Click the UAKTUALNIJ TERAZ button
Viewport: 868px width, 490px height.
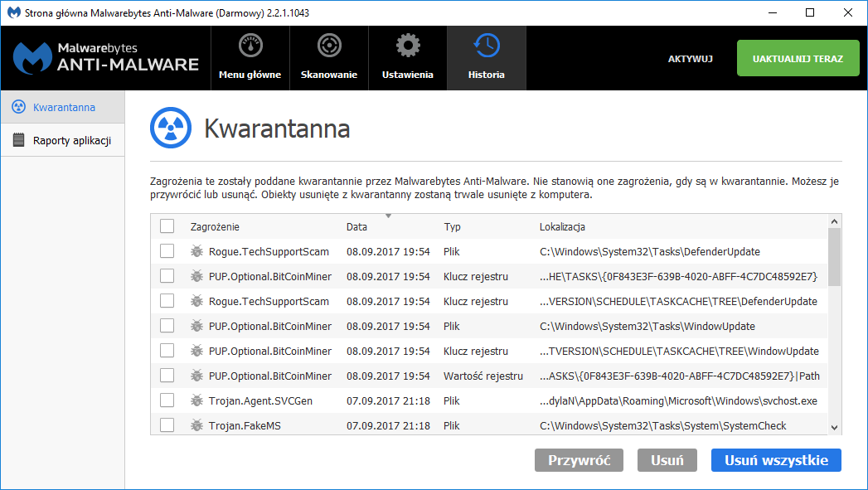pos(798,58)
